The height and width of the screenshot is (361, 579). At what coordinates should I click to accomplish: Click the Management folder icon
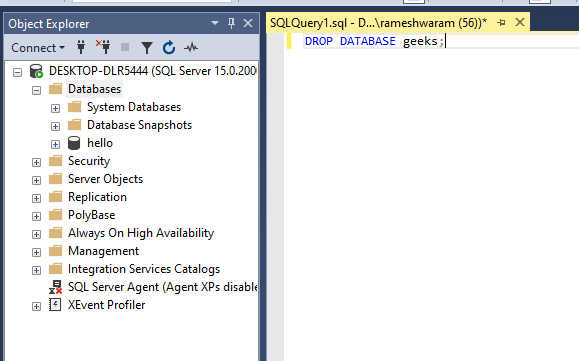[55, 251]
